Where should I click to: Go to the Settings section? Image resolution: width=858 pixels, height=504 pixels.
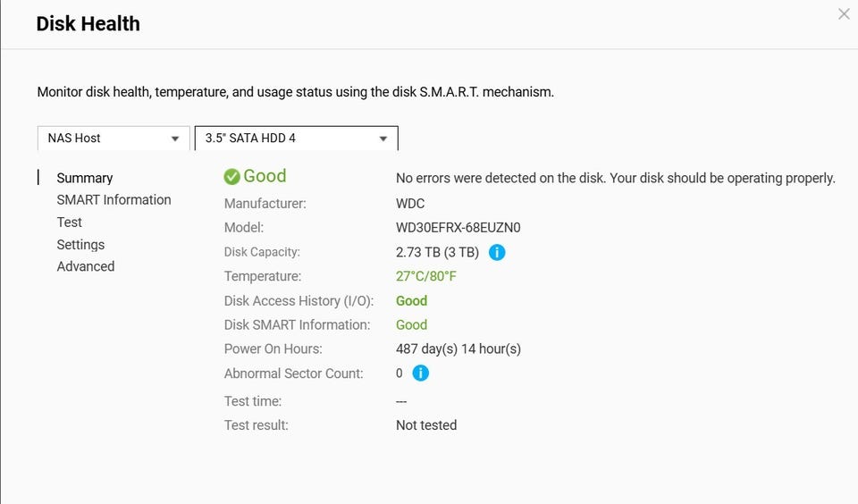80,245
